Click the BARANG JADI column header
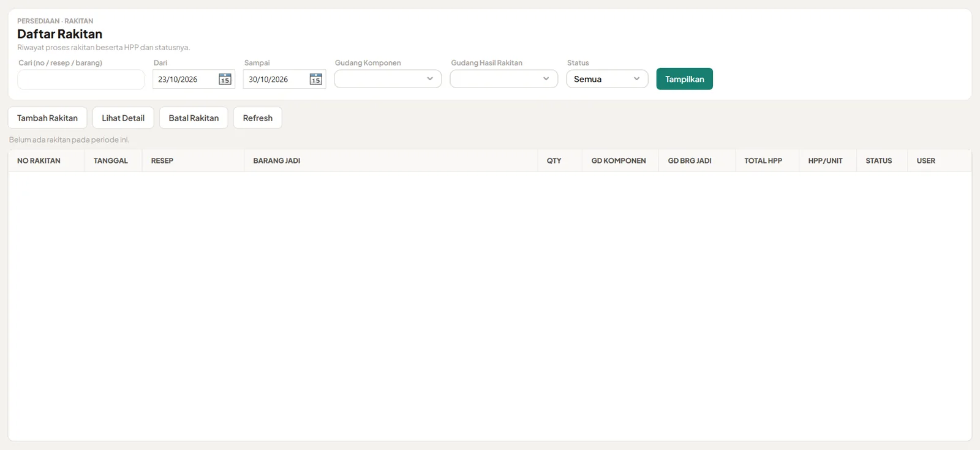This screenshot has height=450, width=980. click(391, 161)
